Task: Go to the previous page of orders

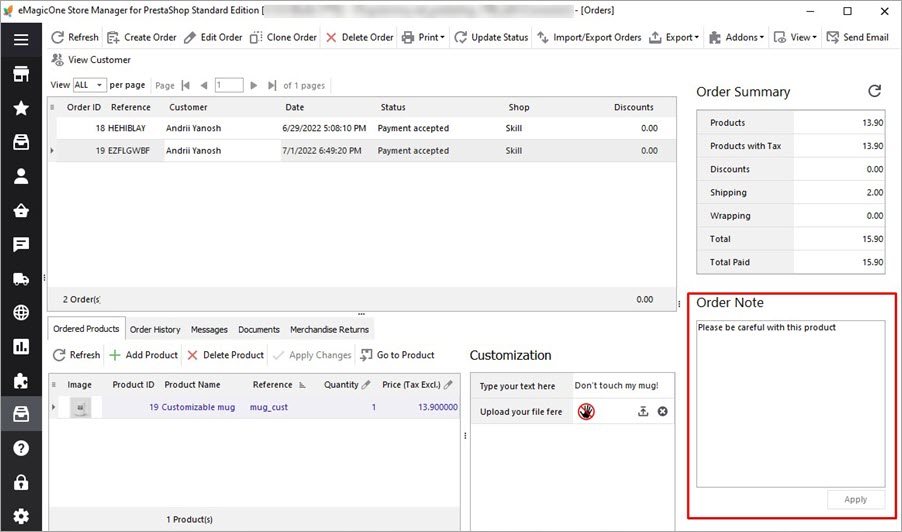Action: click(x=204, y=86)
